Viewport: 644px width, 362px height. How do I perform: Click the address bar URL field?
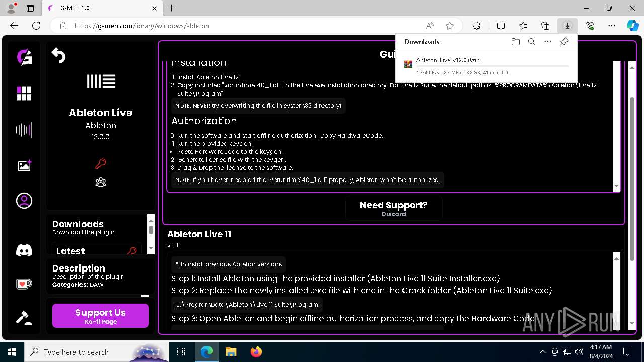click(247, 26)
